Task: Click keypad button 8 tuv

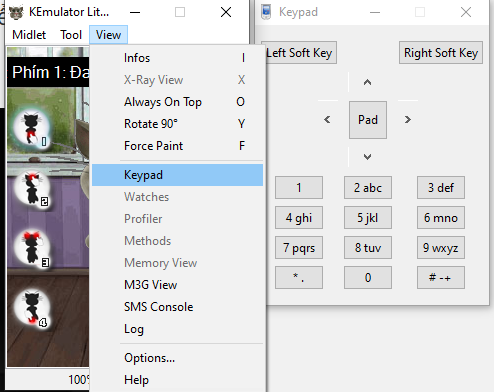Action: point(368,248)
